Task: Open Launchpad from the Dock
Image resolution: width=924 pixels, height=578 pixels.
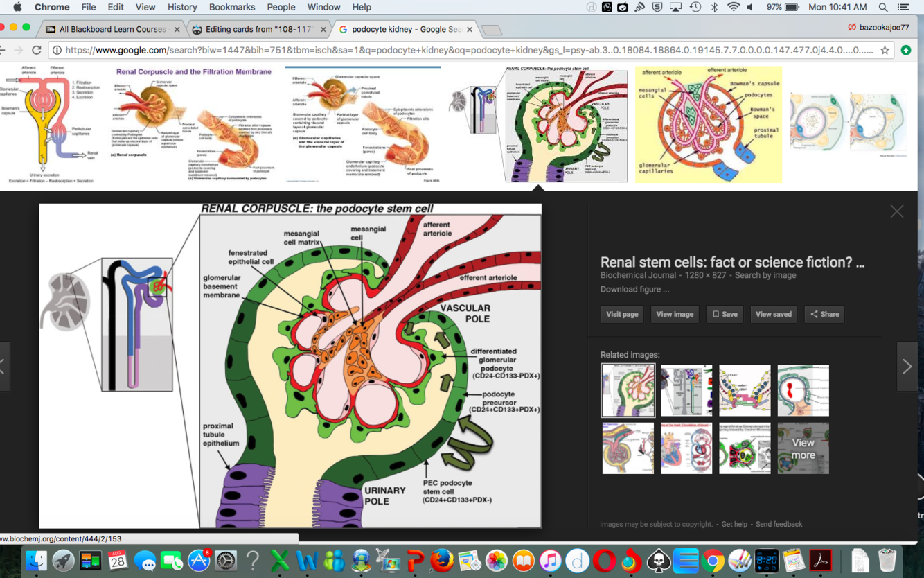Action: pyautogui.click(x=63, y=560)
